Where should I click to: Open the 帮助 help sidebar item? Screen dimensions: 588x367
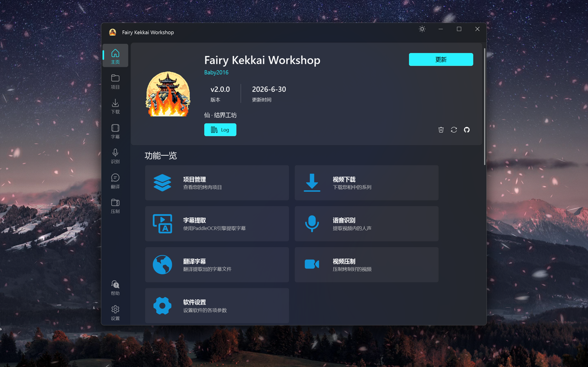pyautogui.click(x=115, y=288)
